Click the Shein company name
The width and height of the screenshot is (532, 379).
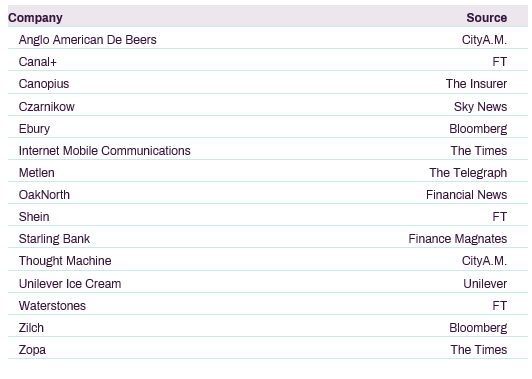(x=34, y=217)
